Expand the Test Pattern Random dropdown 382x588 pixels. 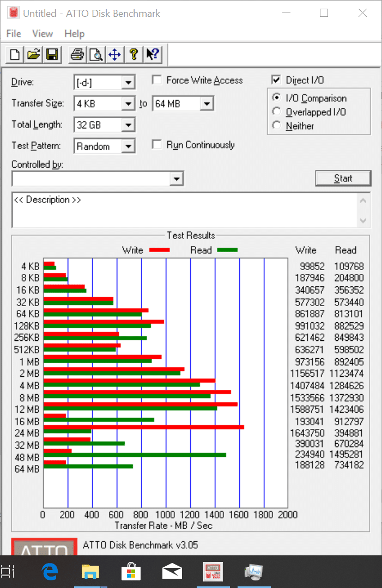tap(128, 146)
